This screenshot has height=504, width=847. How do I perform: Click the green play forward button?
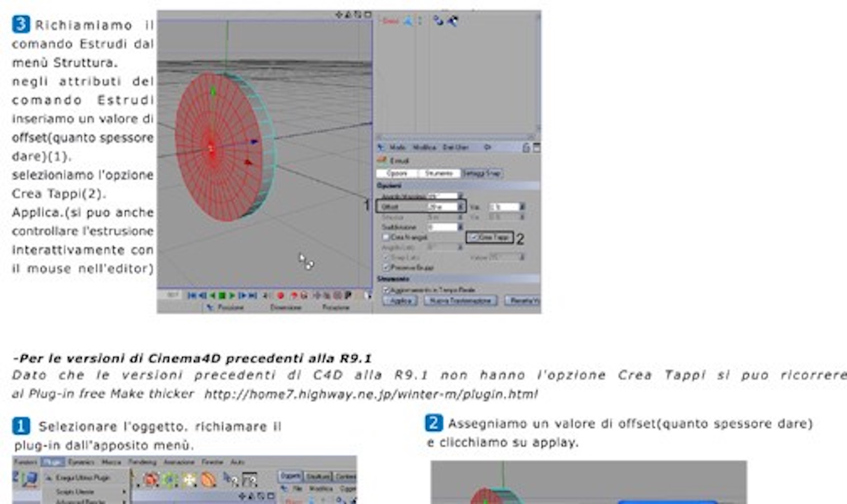click(x=232, y=295)
